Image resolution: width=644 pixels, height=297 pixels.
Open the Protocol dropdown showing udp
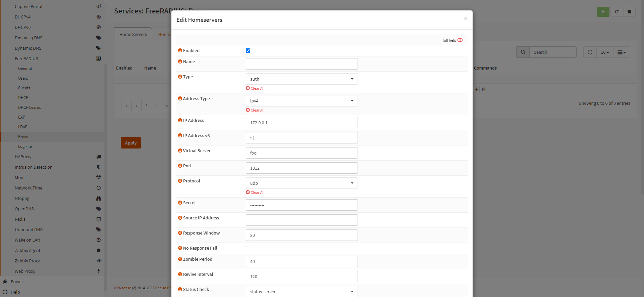[x=302, y=183]
